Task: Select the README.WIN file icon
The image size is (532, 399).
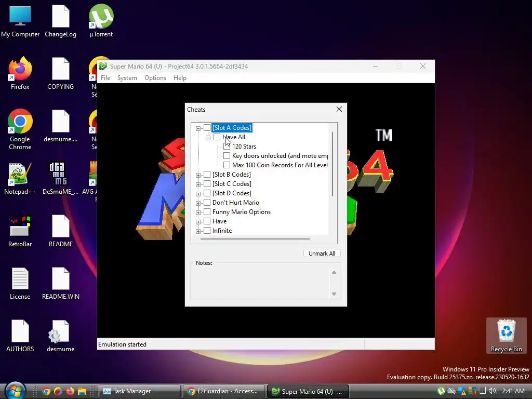Action: [60, 284]
